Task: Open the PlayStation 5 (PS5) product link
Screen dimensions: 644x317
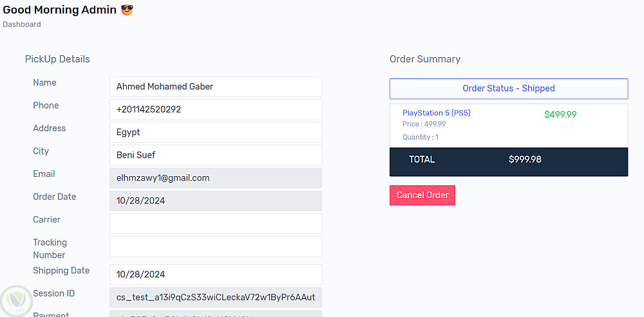Action: (436, 113)
